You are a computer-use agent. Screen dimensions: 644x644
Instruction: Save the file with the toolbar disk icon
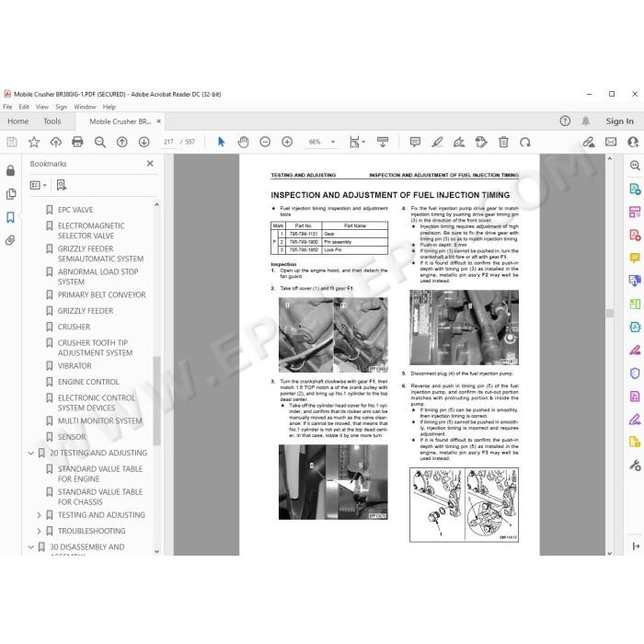pos(12,142)
